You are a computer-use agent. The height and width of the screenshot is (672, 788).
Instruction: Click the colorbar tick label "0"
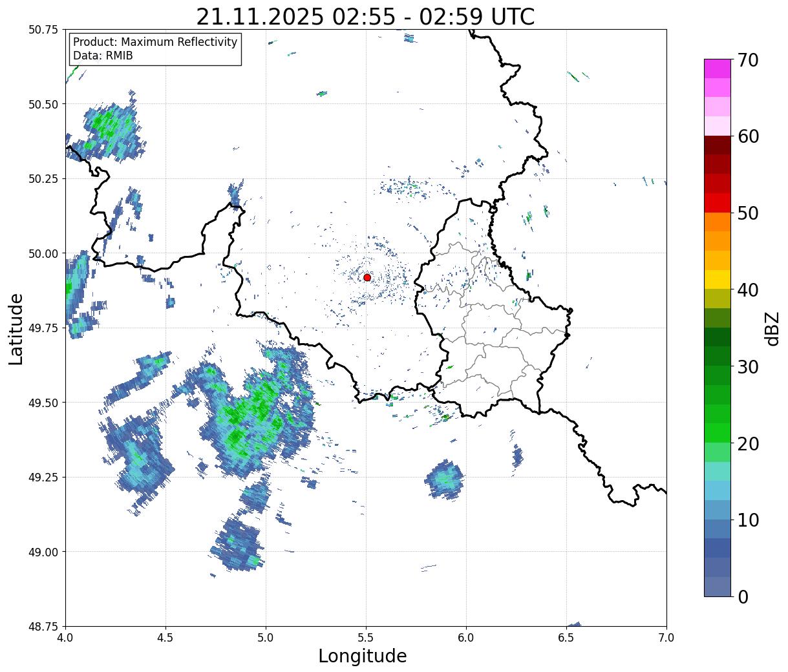pos(742,597)
